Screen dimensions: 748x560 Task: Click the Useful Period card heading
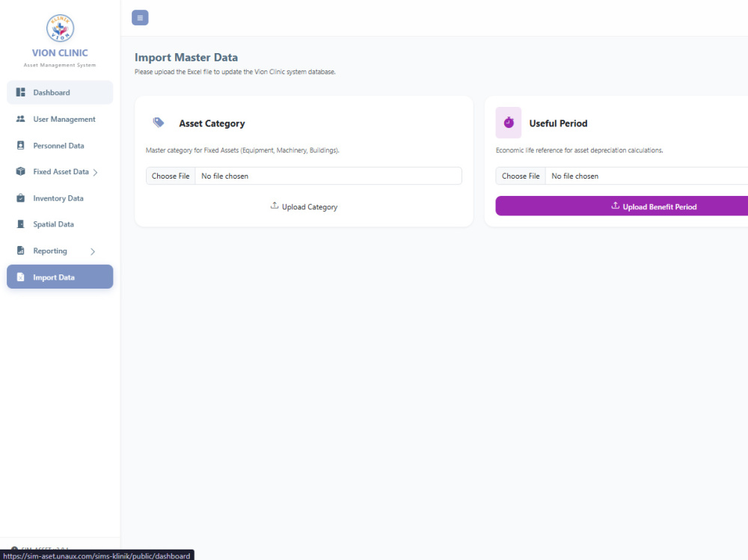coord(558,123)
